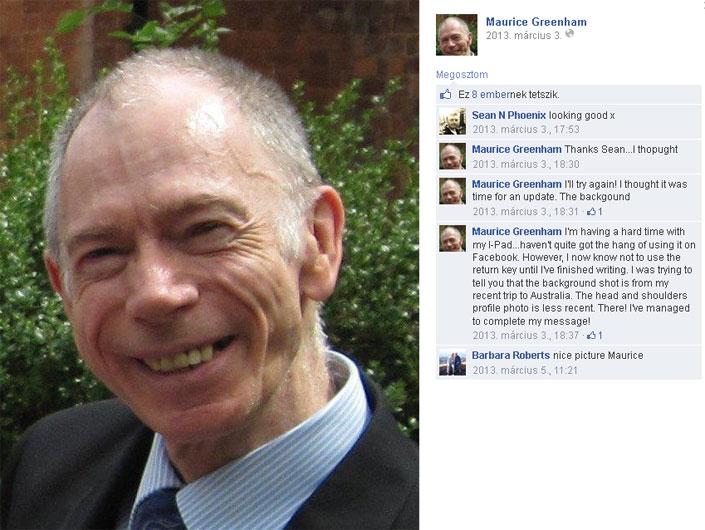Click the like icon on the 18:31 comment
705x530 pixels.
[591, 211]
